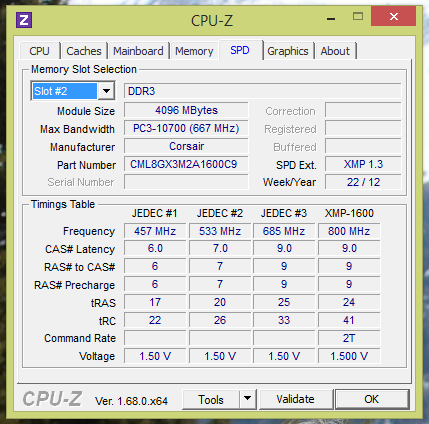Click the Module Size label
The width and height of the screenshot is (429, 424).
tap(86, 111)
